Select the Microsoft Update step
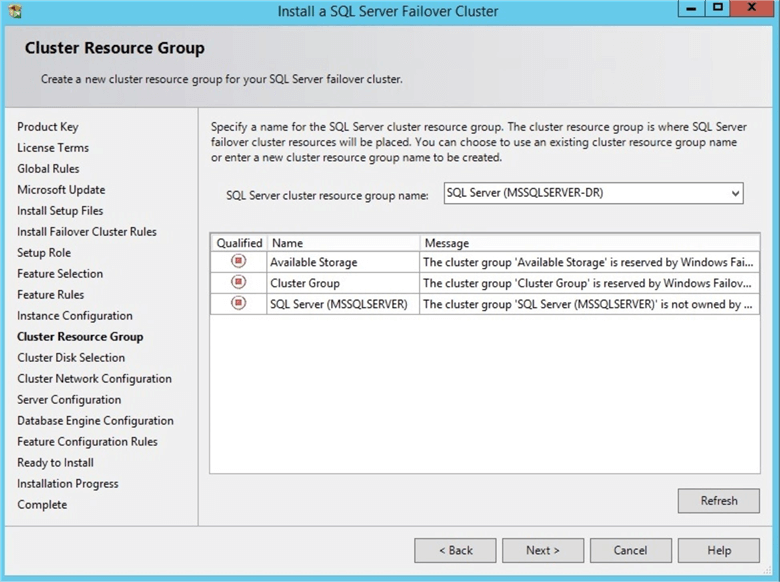Screen dimensions: 780x582 click(61, 190)
